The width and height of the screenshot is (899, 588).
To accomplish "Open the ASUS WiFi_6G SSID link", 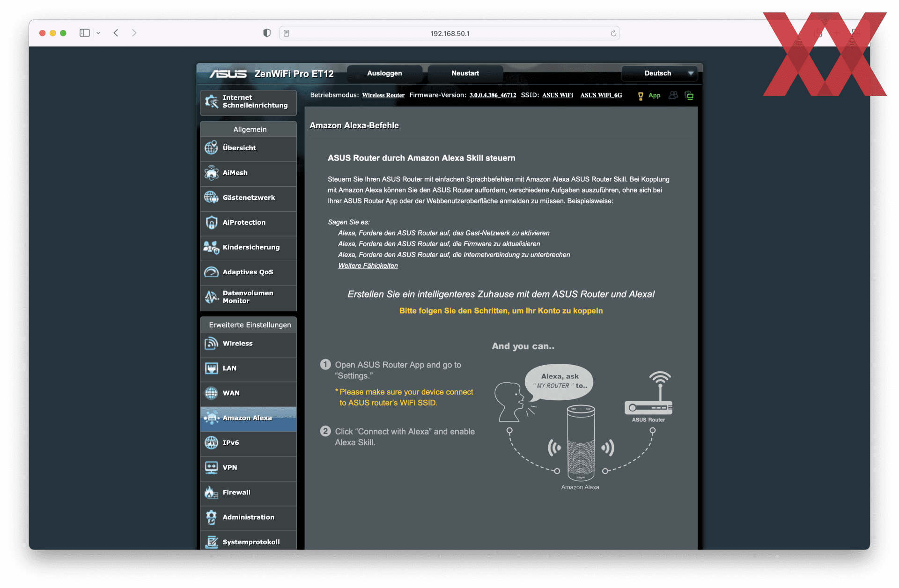I will pyautogui.click(x=601, y=96).
